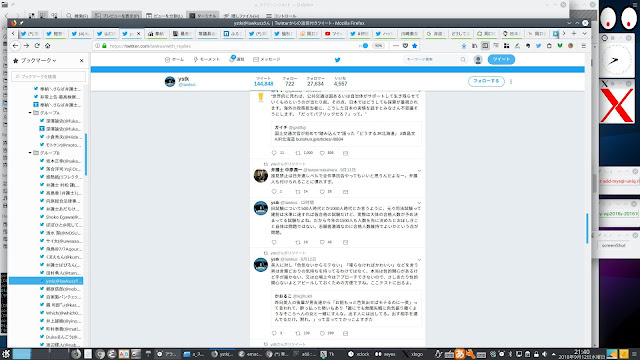Collapse the グループA bookmark folder
640x360 pixels.
30,113
